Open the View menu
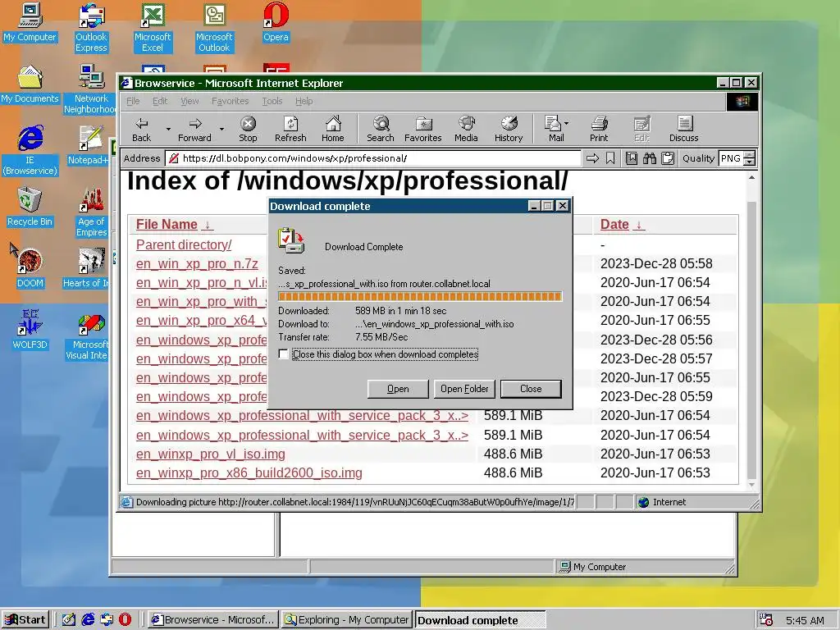 point(189,101)
